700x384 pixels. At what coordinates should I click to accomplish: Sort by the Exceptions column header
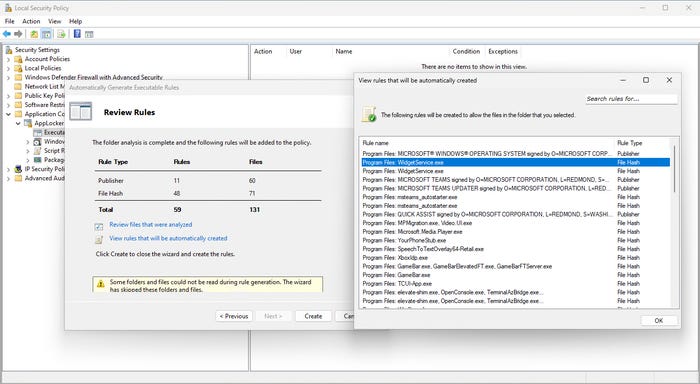(x=503, y=51)
